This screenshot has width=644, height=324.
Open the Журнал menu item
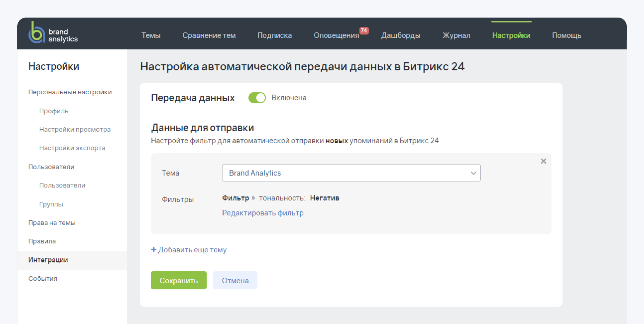(456, 35)
